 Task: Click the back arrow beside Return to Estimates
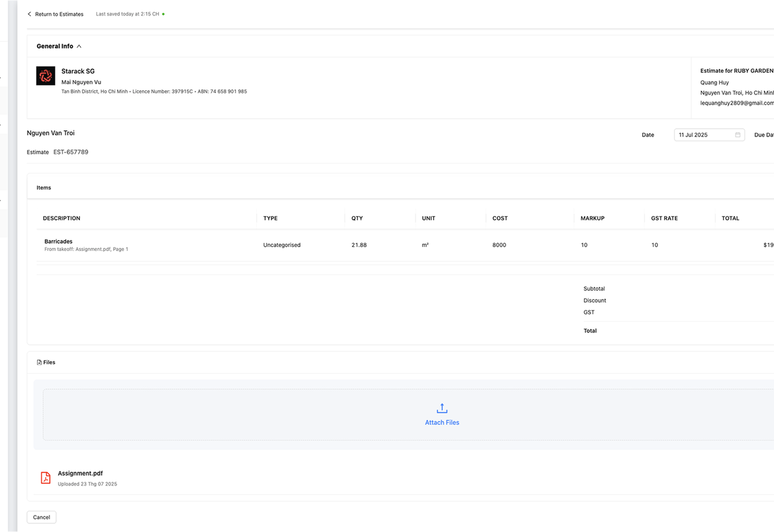pos(29,14)
